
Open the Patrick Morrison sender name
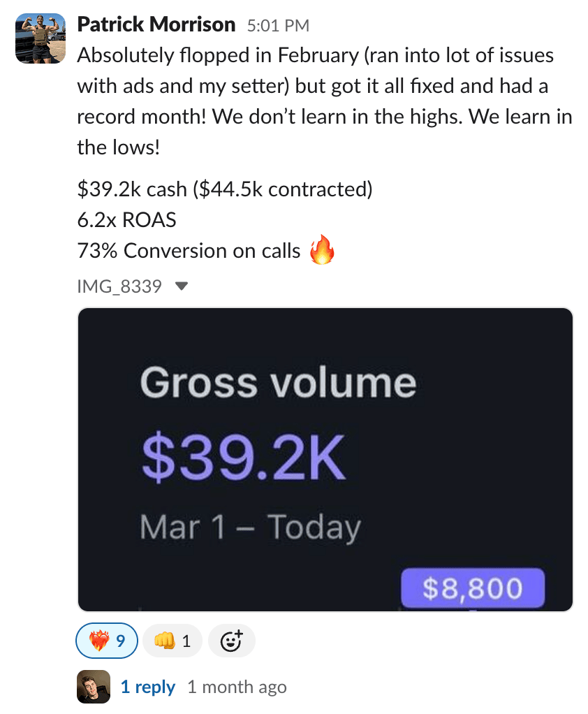click(x=156, y=25)
